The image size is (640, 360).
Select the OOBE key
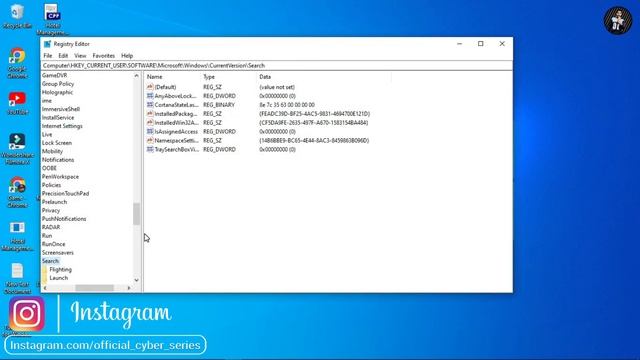click(49, 168)
